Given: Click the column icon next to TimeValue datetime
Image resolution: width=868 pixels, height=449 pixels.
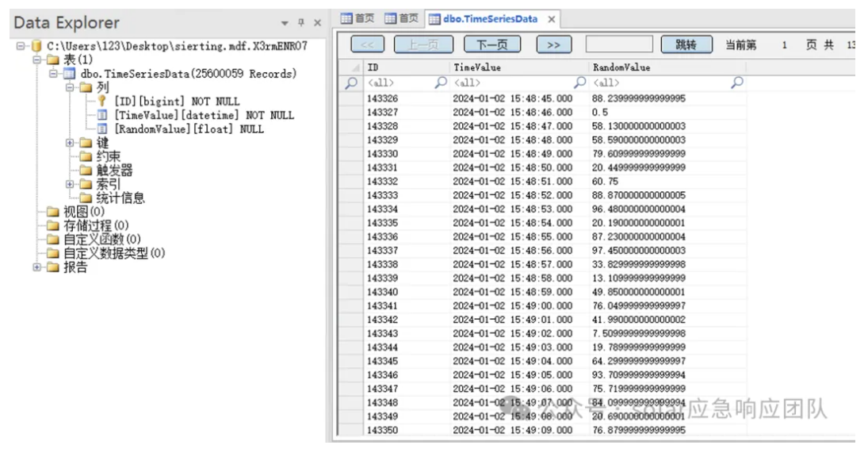Looking at the screenshot, I should click(102, 115).
